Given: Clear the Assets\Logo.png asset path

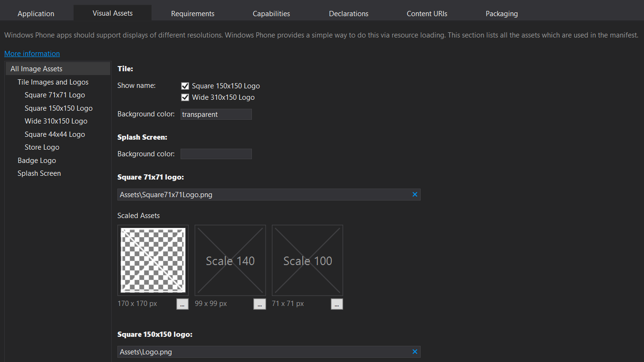Looking at the screenshot, I should pos(414,352).
